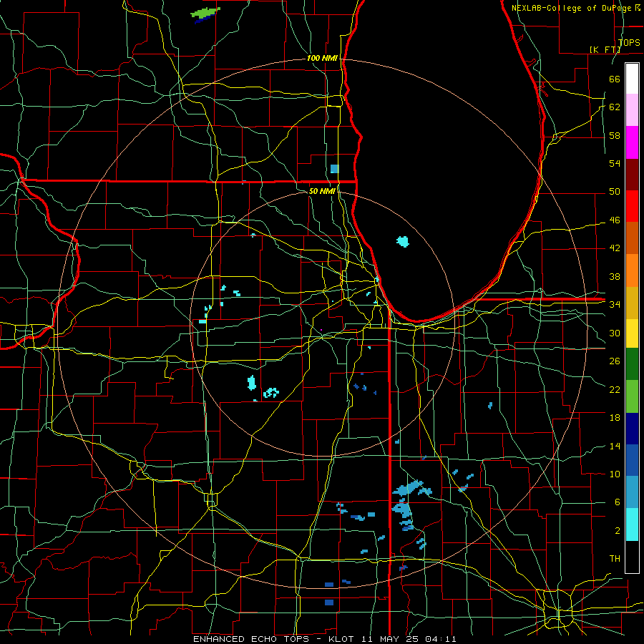Screen dimensions: 644x644
Task: Click the legend value 30
Action: pos(615,333)
